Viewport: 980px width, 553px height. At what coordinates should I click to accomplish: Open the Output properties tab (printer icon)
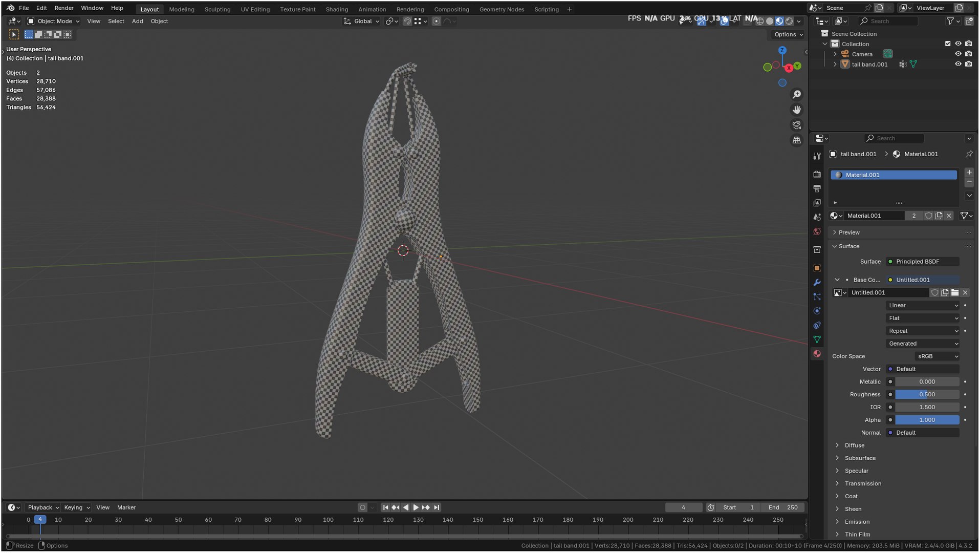817,189
